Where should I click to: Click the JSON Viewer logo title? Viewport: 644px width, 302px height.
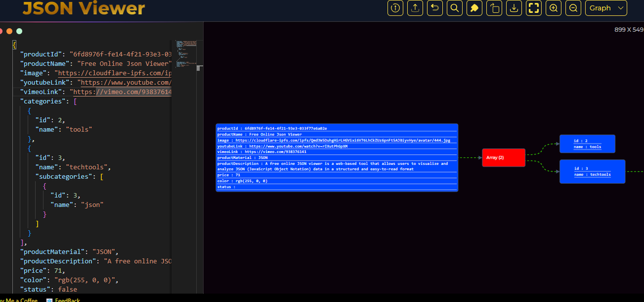point(84,9)
